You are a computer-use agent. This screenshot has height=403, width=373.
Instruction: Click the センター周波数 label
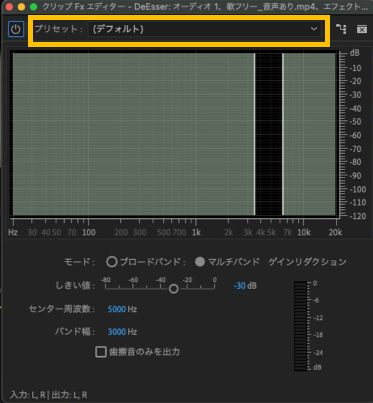(x=62, y=309)
